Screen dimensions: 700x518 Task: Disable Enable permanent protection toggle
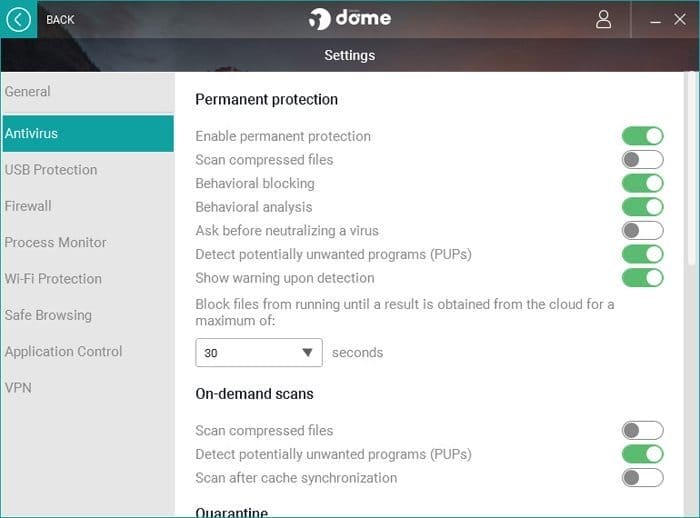642,136
